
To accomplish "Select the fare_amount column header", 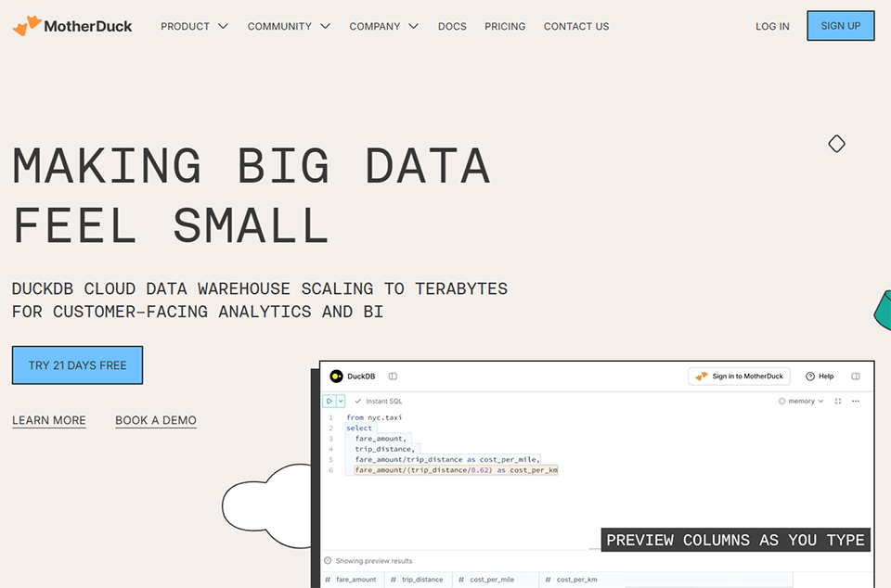I will point(351,580).
